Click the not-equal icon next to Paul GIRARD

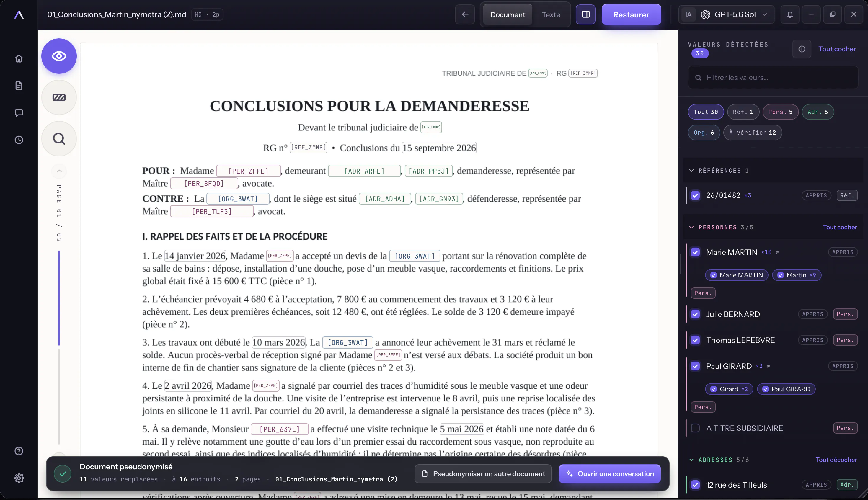tap(769, 366)
